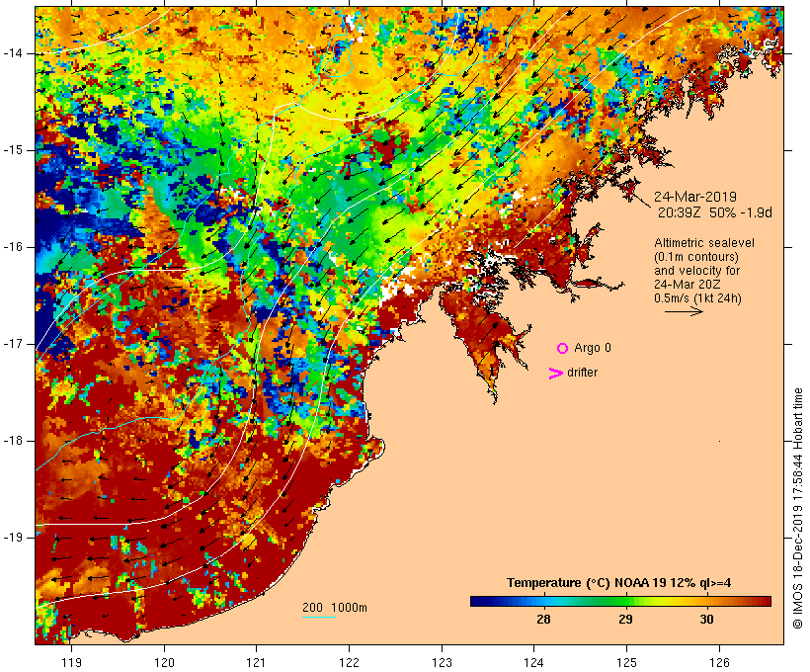Click the 125 longitude axis label
Viewport: 810px width, 672px height.
(x=626, y=662)
